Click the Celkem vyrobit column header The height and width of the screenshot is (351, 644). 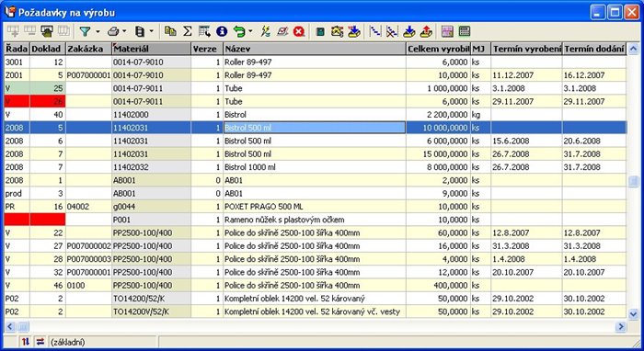[x=438, y=49]
